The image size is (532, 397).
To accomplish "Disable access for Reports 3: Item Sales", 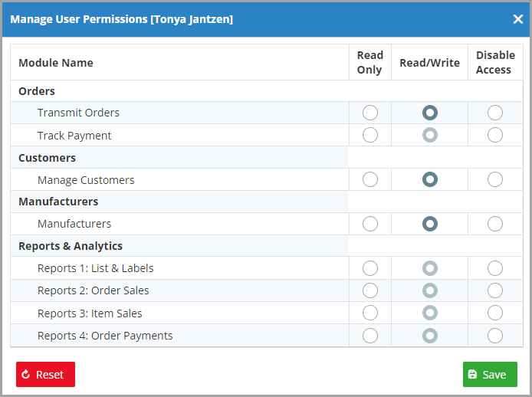I will click(495, 313).
